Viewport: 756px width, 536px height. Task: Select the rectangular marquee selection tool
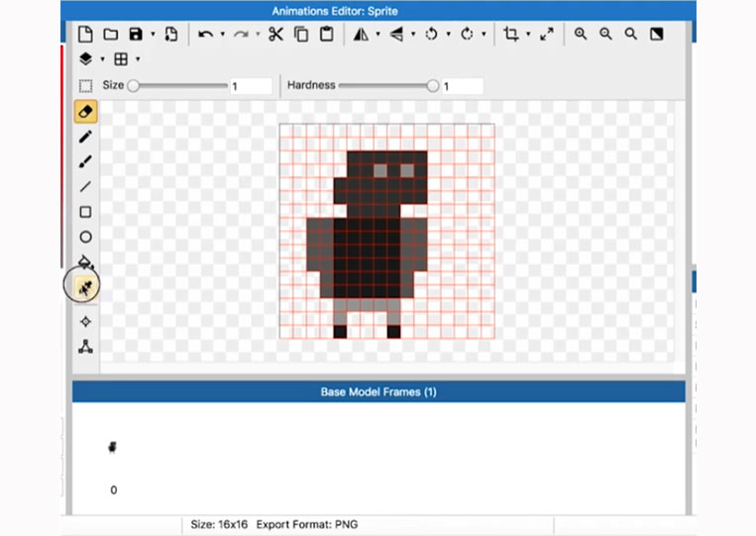pyautogui.click(x=85, y=86)
